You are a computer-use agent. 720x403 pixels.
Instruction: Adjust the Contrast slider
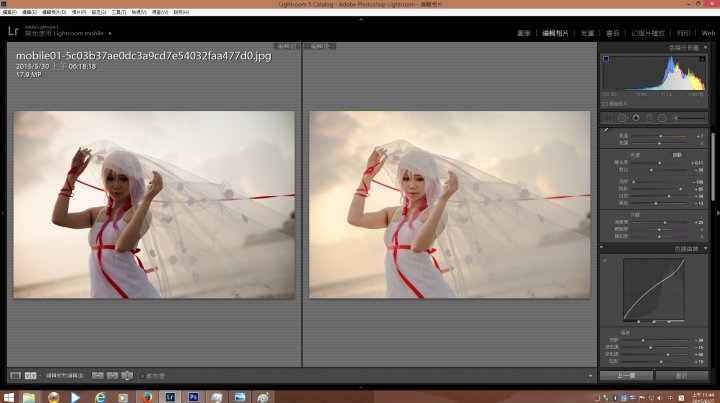[658, 170]
